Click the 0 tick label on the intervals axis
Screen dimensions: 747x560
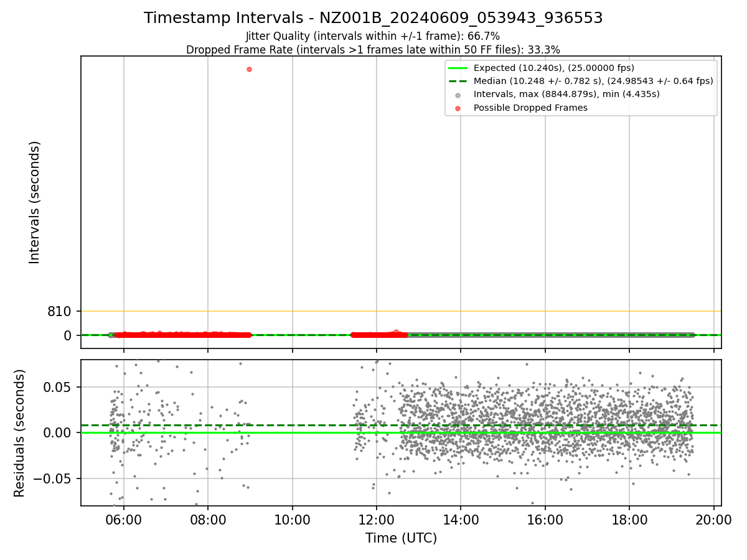coord(68,335)
